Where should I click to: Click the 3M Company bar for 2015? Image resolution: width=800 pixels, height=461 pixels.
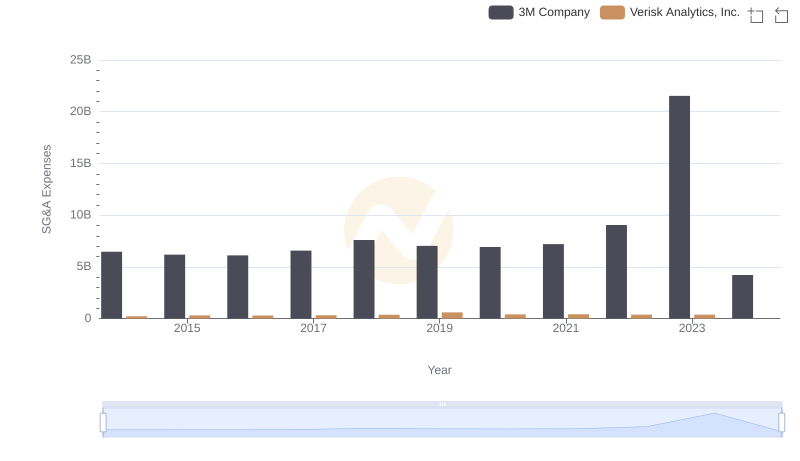[x=174, y=287]
